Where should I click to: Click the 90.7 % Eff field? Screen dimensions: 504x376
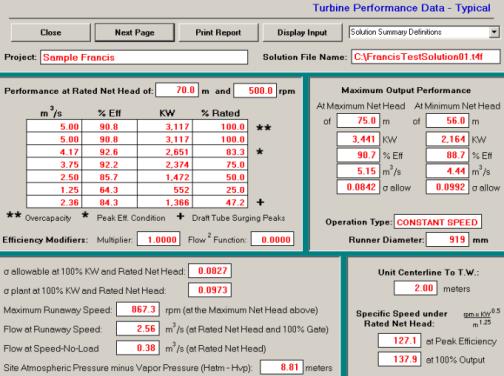pos(358,155)
